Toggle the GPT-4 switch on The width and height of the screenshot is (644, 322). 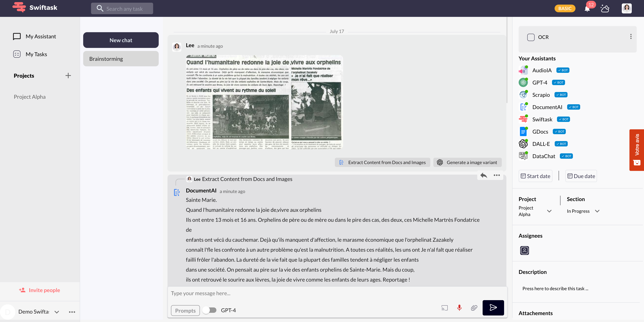tap(209, 310)
